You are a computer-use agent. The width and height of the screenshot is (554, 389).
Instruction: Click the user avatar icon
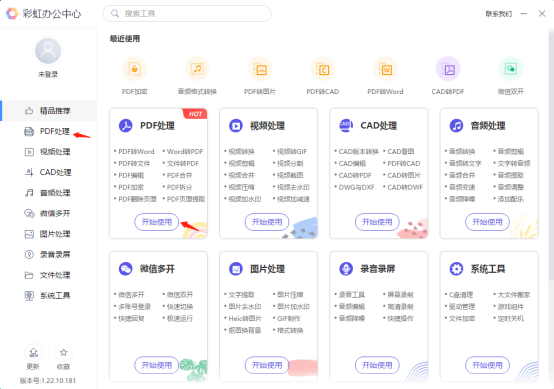(48, 51)
